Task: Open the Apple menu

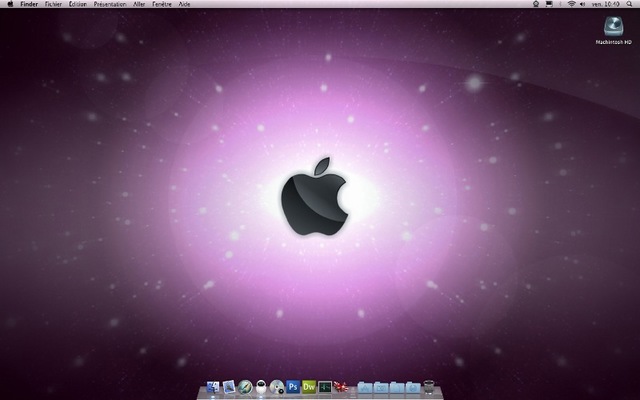Action: (9, 4)
